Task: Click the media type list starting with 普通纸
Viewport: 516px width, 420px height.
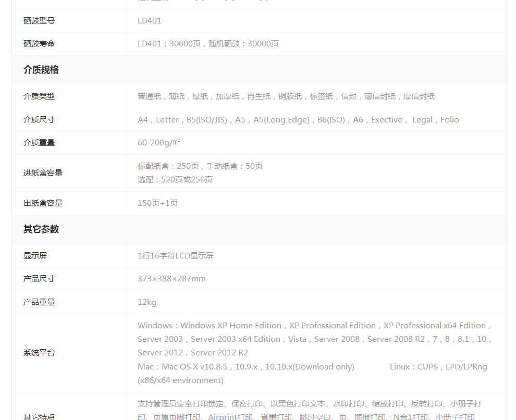Action: click(x=286, y=96)
